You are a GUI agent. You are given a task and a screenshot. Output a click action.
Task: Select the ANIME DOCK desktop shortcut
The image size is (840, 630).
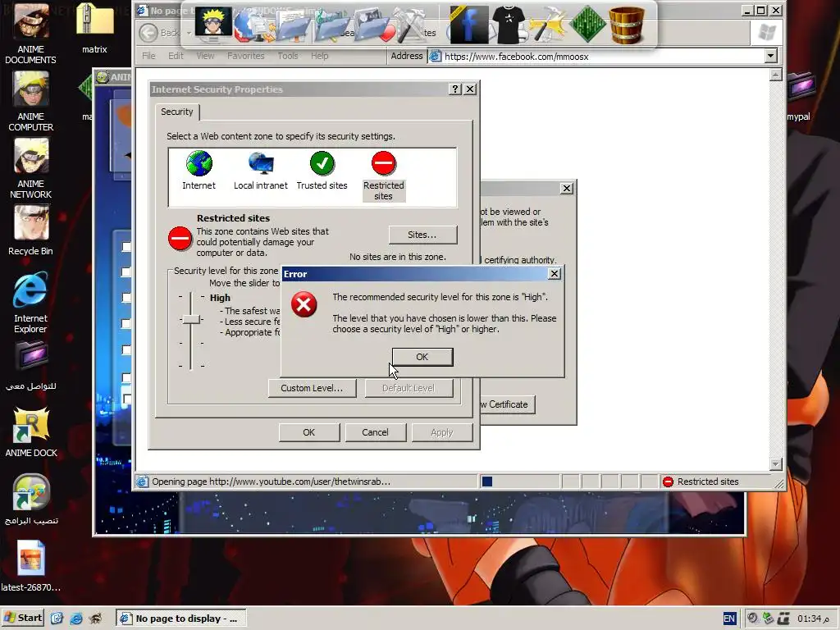click(31, 431)
